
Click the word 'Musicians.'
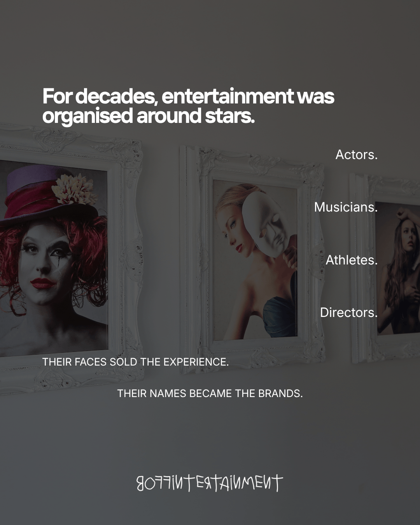click(346, 207)
